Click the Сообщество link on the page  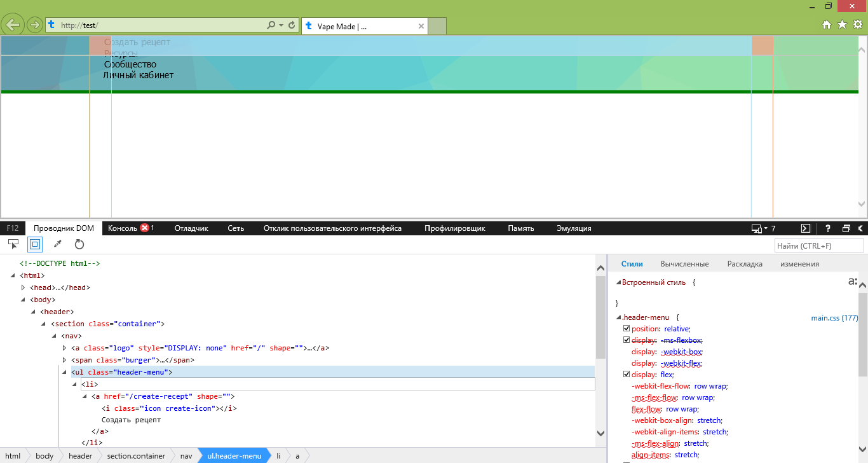click(x=130, y=64)
